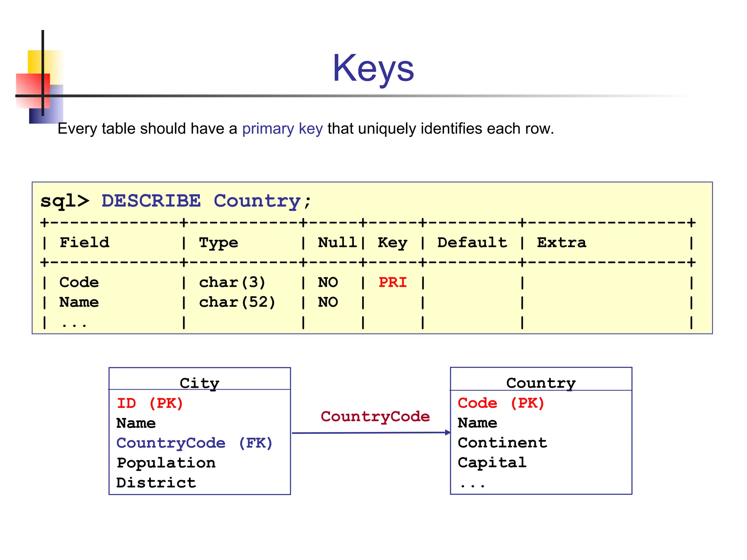Click the char(52) type cell

pyautogui.click(x=237, y=302)
